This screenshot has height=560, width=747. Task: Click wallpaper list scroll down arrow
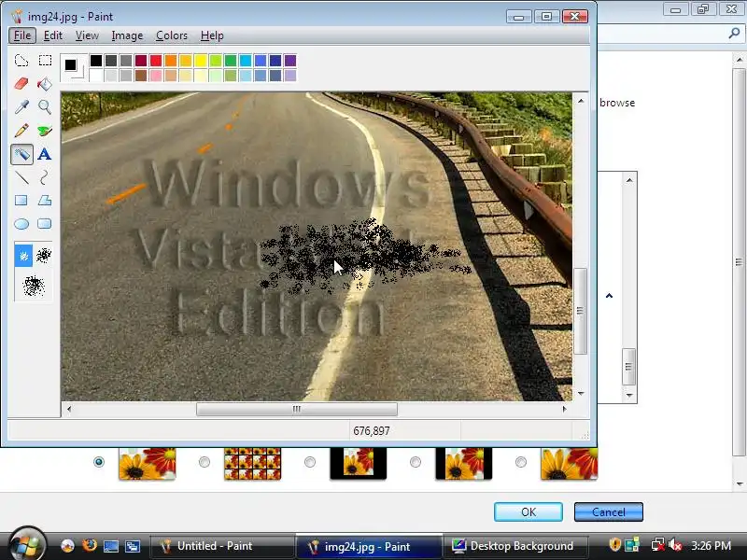(629, 395)
